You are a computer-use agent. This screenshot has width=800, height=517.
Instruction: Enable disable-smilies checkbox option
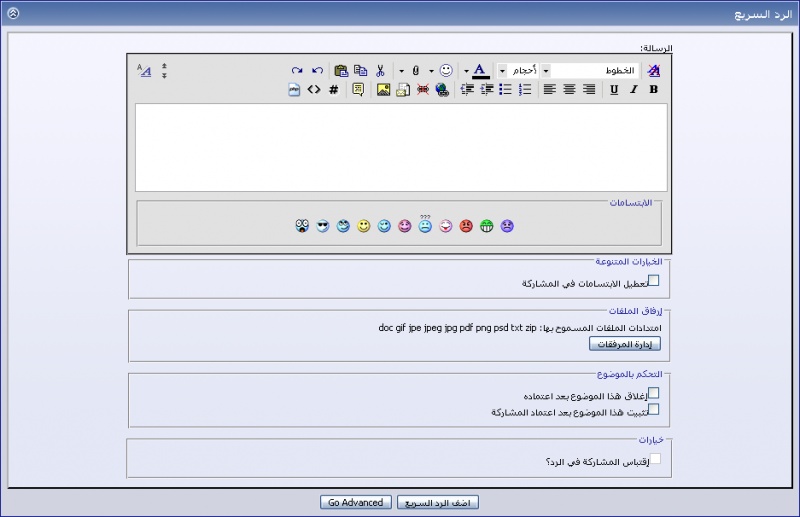[x=654, y=281]
